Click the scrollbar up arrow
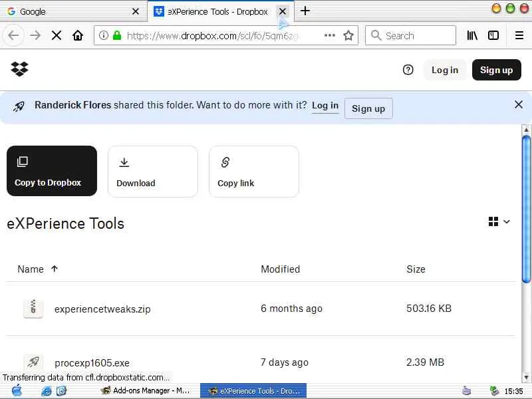Screen dimensions: 532x399 coord(526,130)
